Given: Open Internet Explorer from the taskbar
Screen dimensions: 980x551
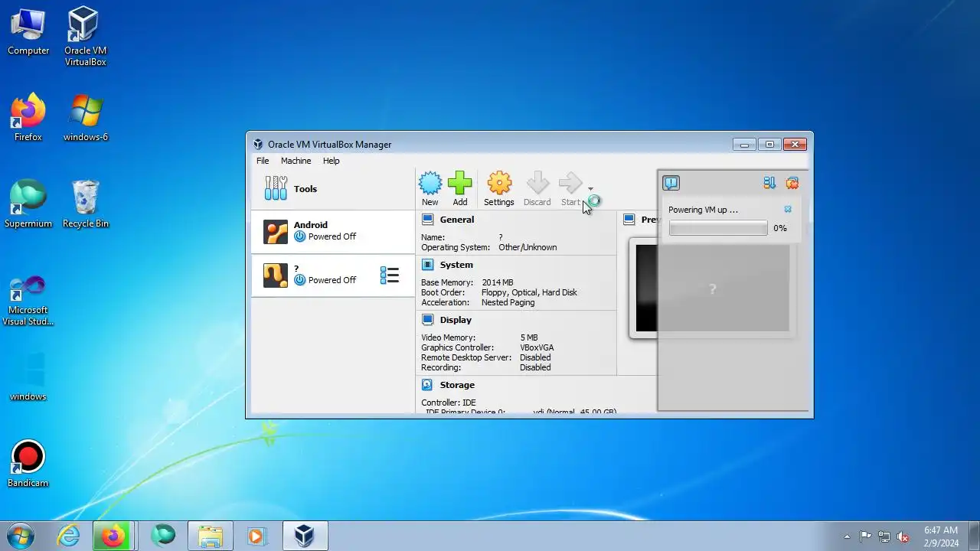Looking at the screenshot, I should 68,536.
